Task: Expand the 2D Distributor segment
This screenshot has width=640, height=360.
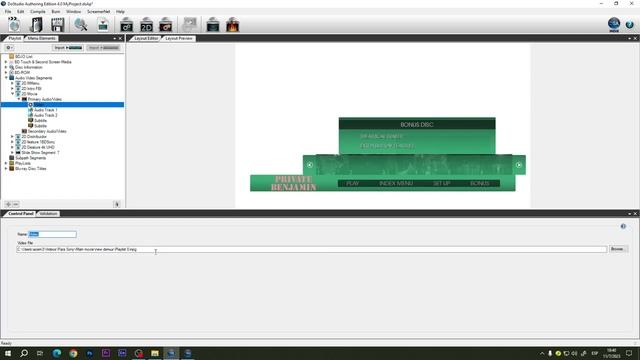Action: (12, 137)
